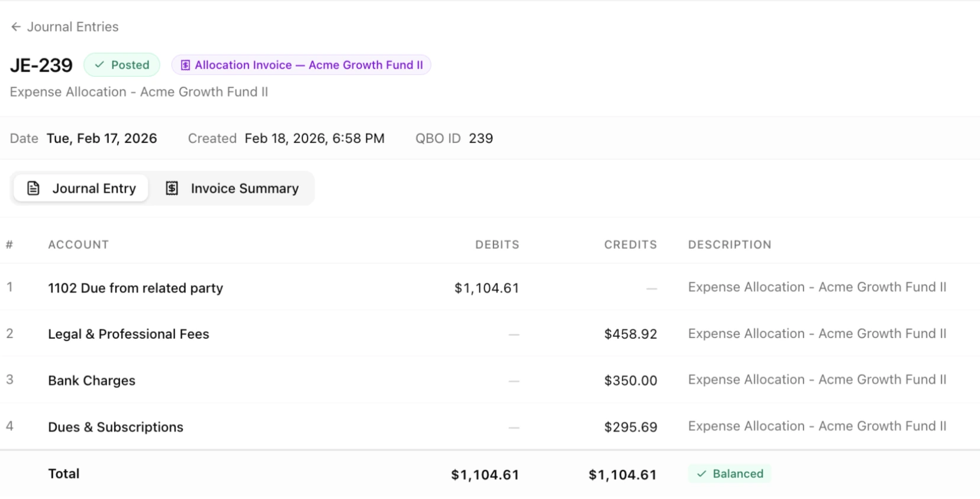
Task: Click the Total debits amount $1,104.61
Action: [x=485, y=474]
